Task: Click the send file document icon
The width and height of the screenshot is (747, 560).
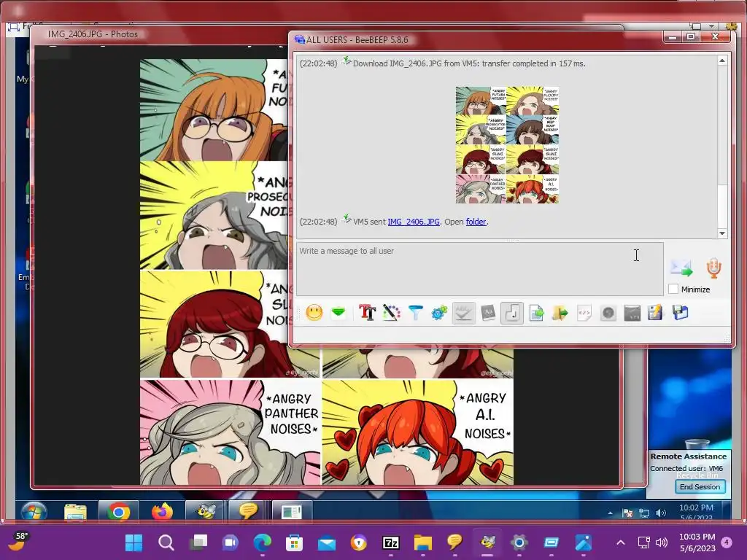Action: [x=536, y=313]
